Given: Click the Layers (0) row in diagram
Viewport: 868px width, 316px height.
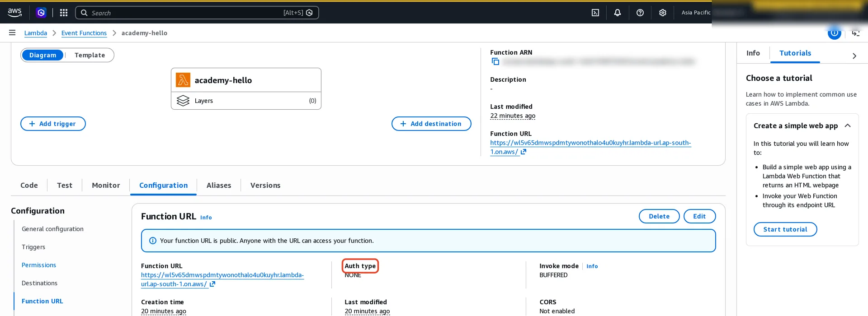Looking at the screenshot, I should tap(246, 101).
